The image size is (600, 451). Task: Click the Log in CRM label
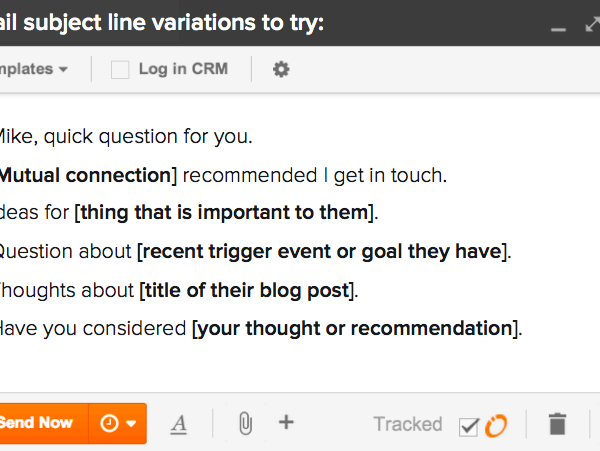[183, 69]
